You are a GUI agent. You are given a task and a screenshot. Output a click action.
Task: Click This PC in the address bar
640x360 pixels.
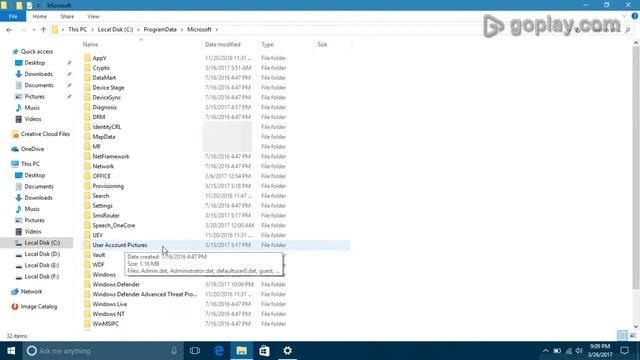pos(78,29)
